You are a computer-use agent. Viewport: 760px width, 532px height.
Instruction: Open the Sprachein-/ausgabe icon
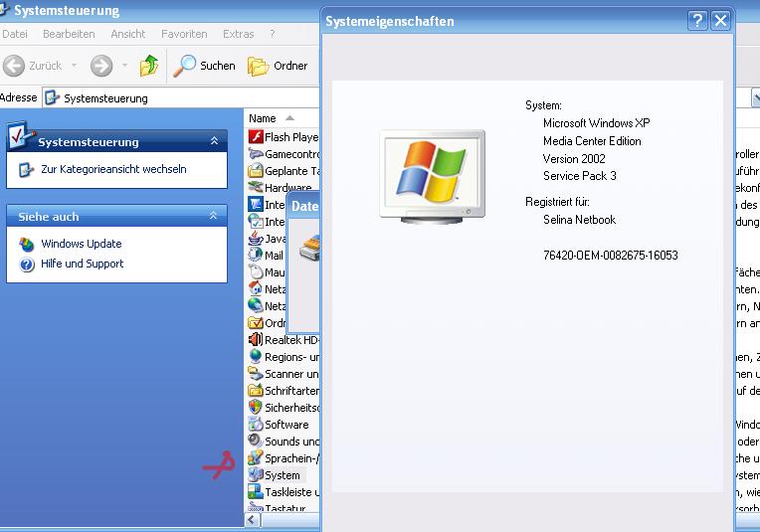pos(256,457)
